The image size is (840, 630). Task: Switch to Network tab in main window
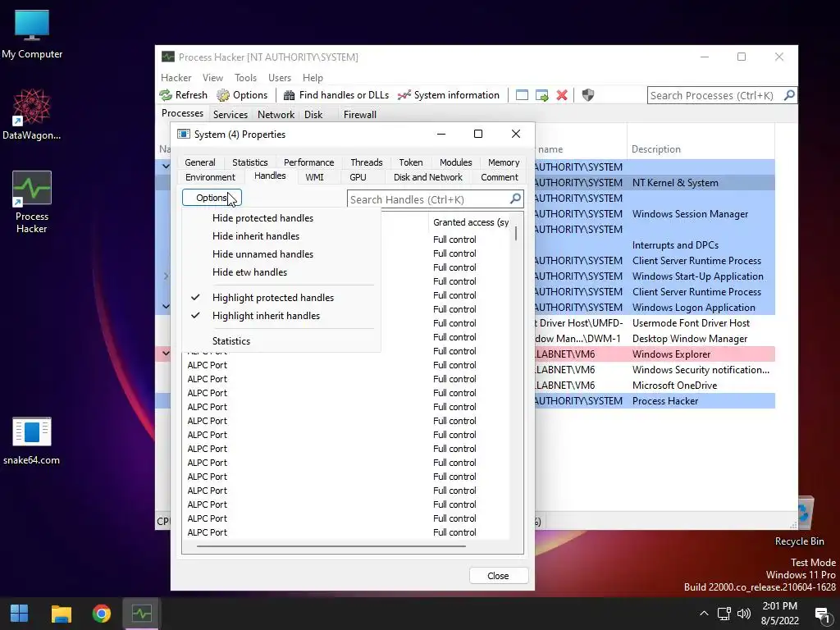(276, 115)
